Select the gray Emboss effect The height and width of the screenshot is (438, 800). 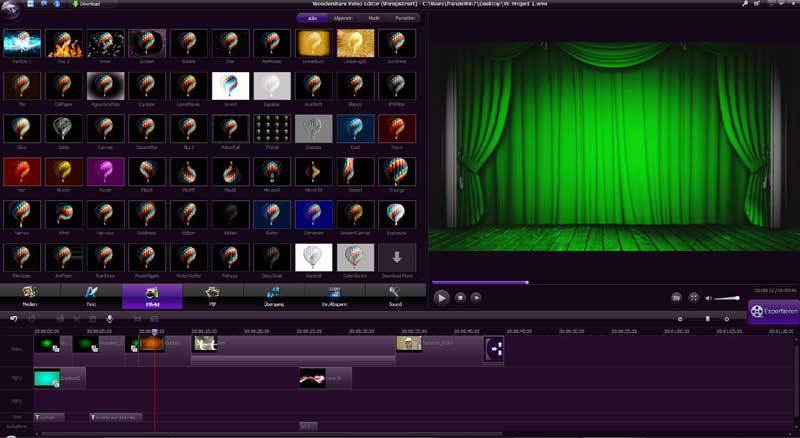tap(314, 129)
